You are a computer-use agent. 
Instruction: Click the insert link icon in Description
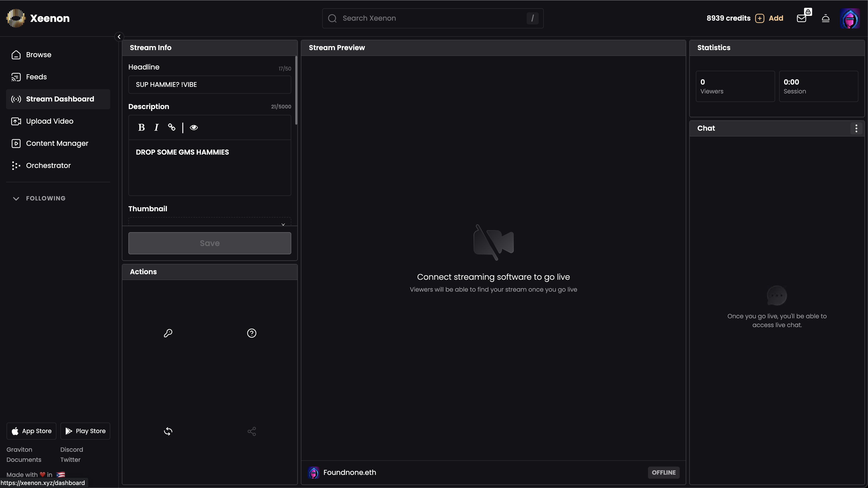171,127
